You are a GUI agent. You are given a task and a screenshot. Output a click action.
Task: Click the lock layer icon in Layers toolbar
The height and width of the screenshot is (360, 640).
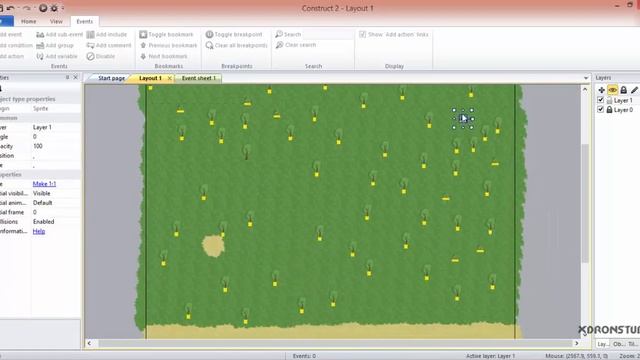[x=623, y=90]
